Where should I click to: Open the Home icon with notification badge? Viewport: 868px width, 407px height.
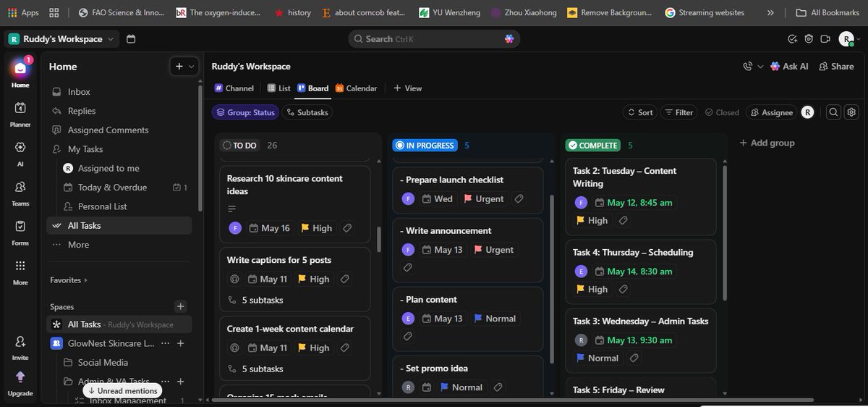pos(20,68)
